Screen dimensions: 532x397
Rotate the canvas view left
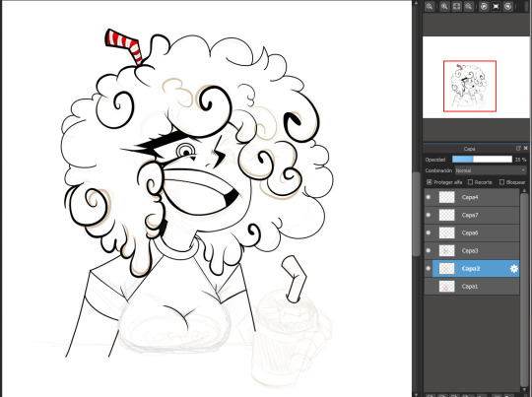point(484,6)
